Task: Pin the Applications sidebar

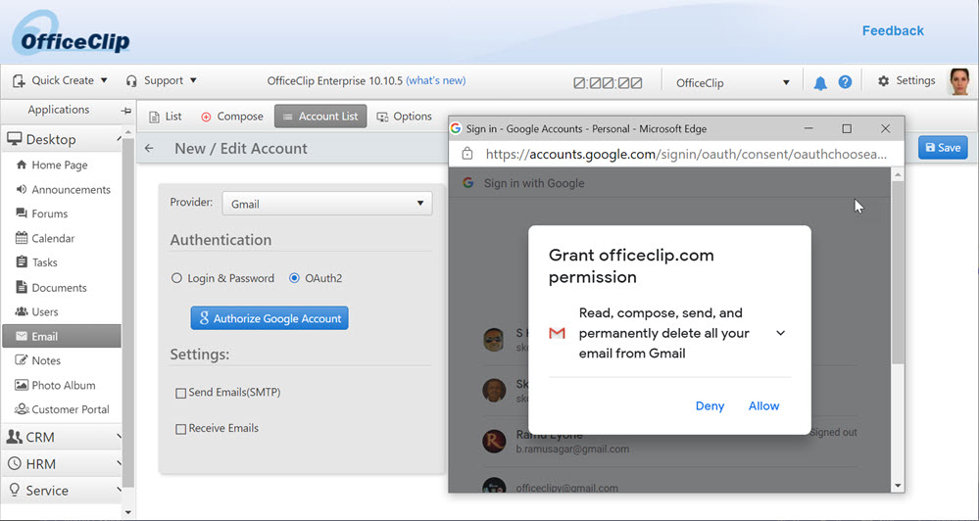Action: pos(126,111)
